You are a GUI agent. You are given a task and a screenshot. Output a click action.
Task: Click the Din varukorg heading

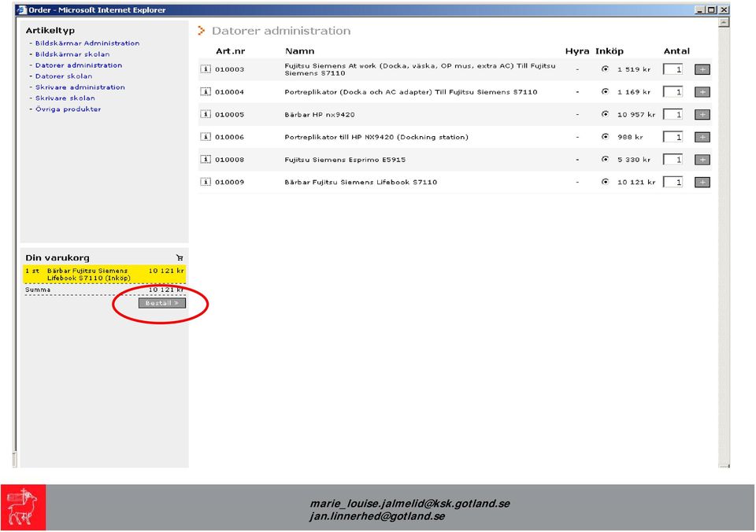click(57, 258)
